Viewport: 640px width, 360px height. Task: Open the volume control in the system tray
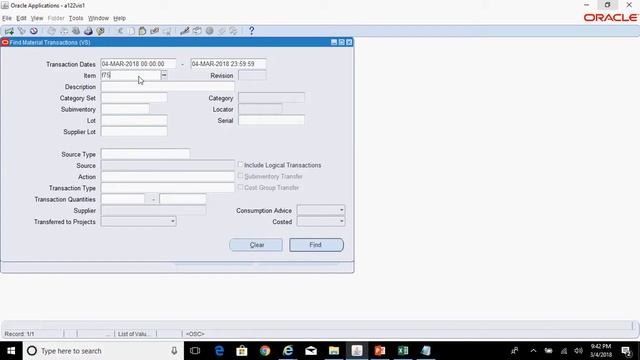[x=578, y=351]
